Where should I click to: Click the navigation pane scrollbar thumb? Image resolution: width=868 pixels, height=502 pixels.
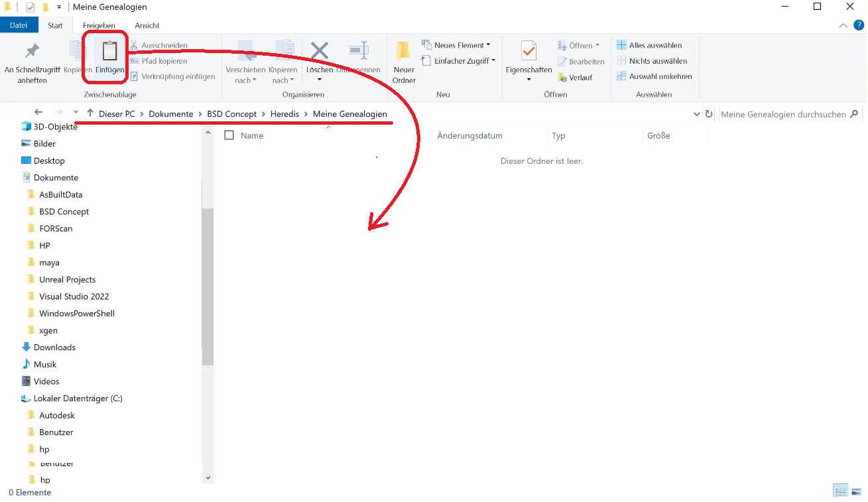(208, 285)
